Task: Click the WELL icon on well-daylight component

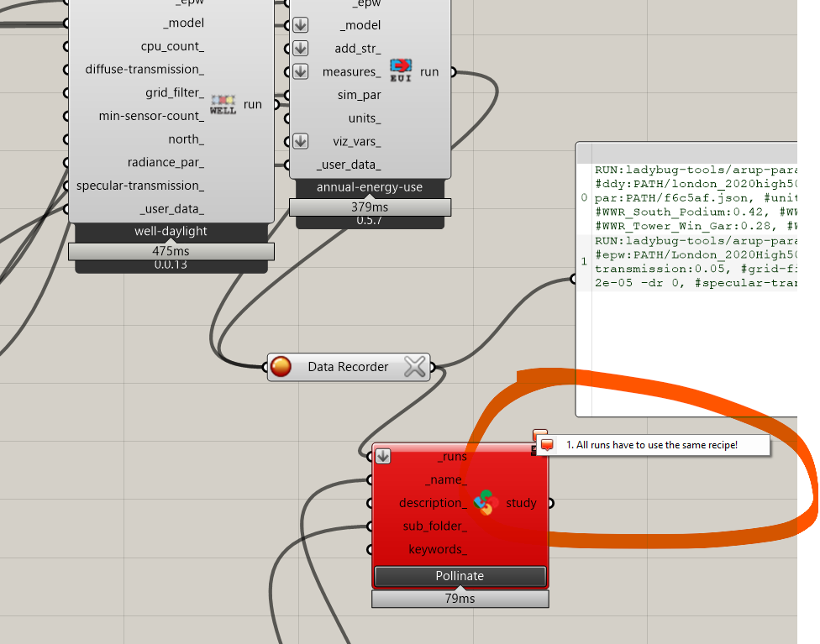Action: (223, 105)
